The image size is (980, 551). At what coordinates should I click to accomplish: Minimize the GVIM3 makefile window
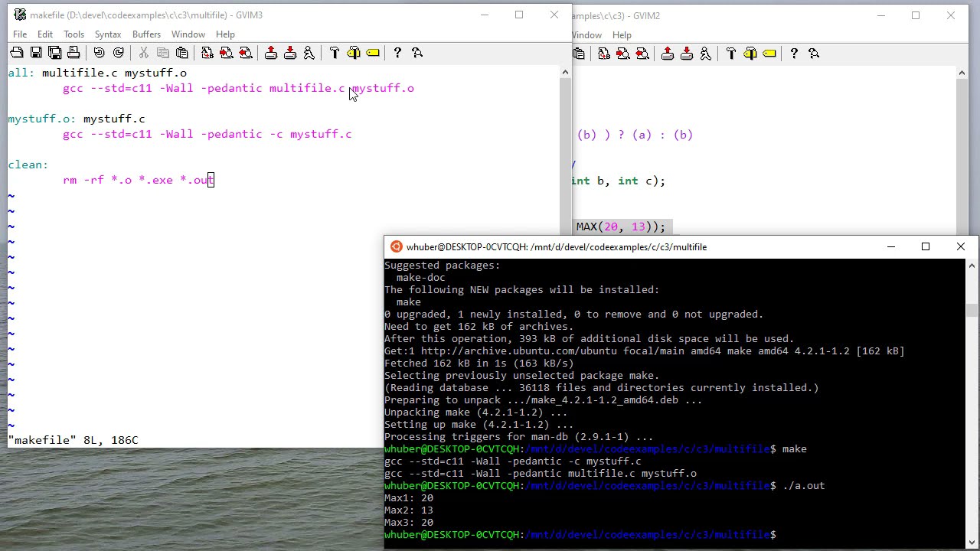pyautogui.click(x=484, y=15)
